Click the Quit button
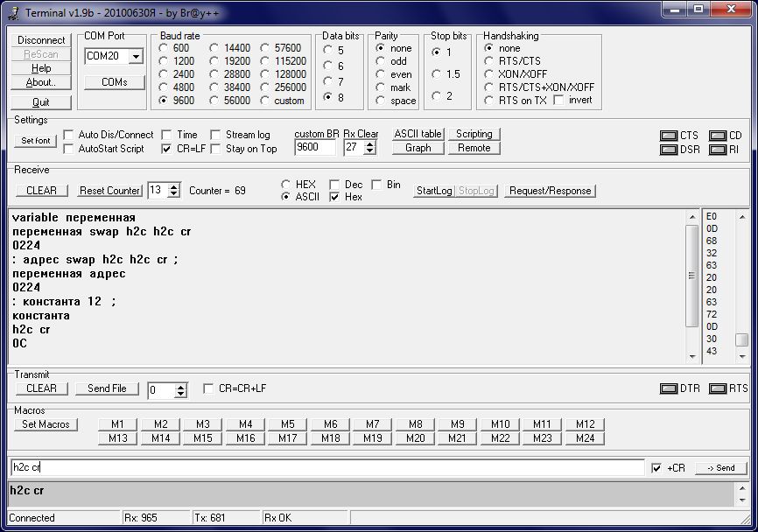 (41, 102)
